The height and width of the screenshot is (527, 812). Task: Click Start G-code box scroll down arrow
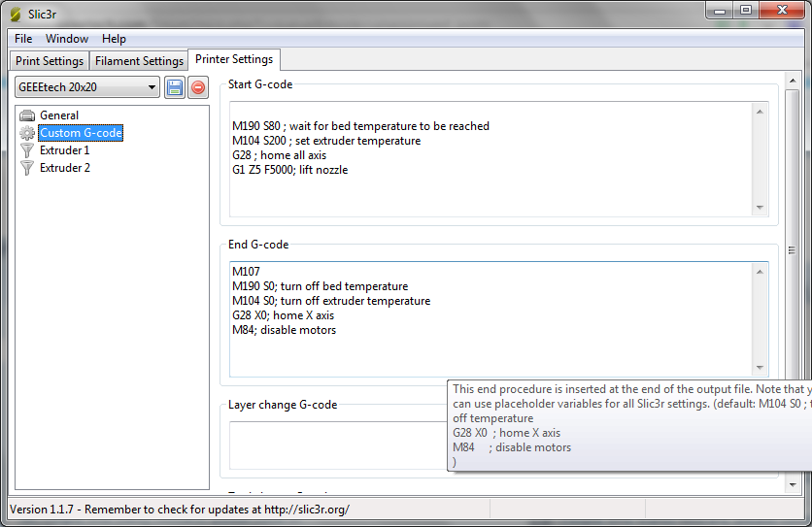760,208
